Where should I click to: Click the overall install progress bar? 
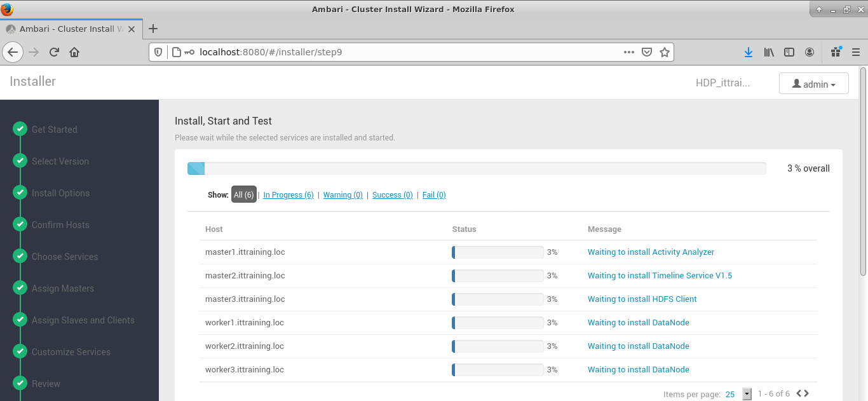(x=476, y=168)
